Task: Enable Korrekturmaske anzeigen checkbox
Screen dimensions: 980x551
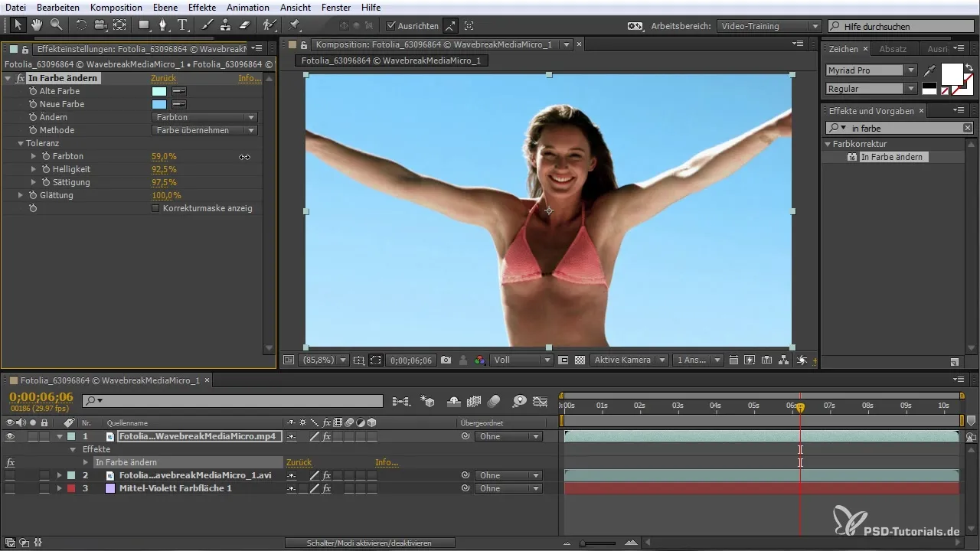Action: (x=155, y=208)
